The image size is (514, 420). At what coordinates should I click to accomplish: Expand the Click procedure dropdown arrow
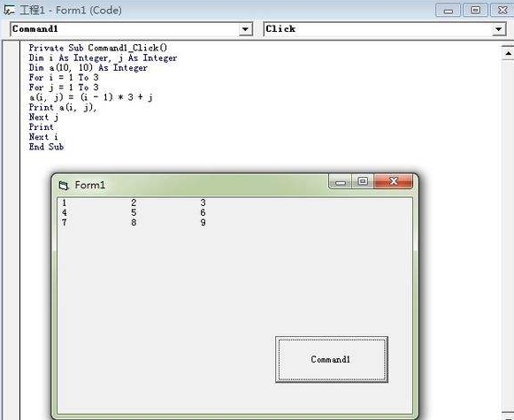coord(499,29)
